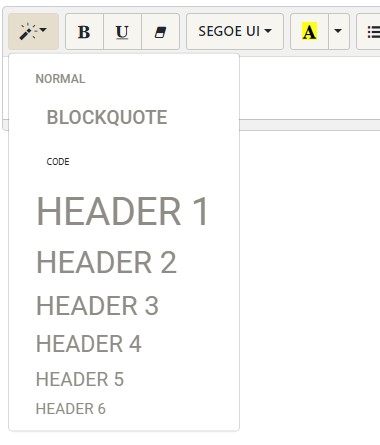Apply Header 4 style
The width and height of the screenshot is (380, 445).
point(89,344)
